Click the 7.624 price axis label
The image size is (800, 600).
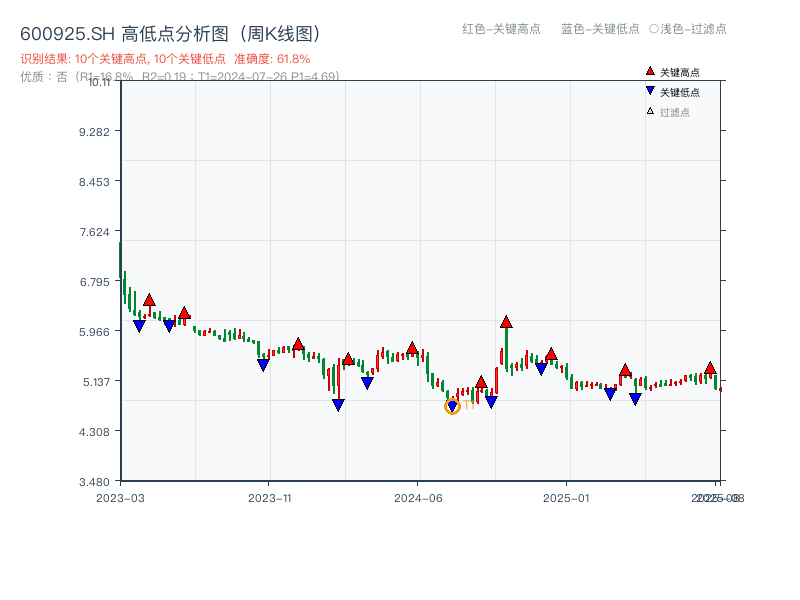click(x=98, y=232)
